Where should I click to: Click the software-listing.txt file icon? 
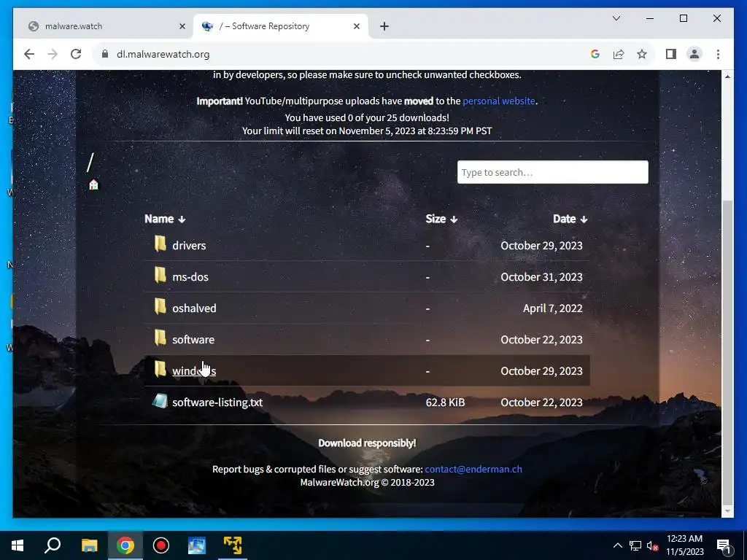coord(160,401)
